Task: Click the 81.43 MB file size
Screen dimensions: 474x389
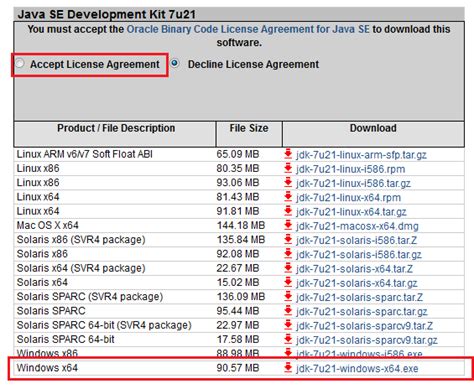Action: click(x=238, y=197)
